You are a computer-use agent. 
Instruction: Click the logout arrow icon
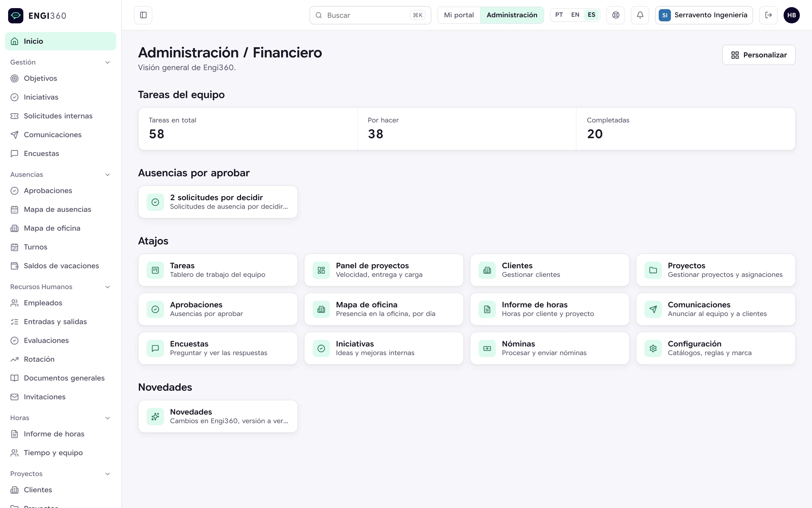pyautogui.click(x=768, y=15)
